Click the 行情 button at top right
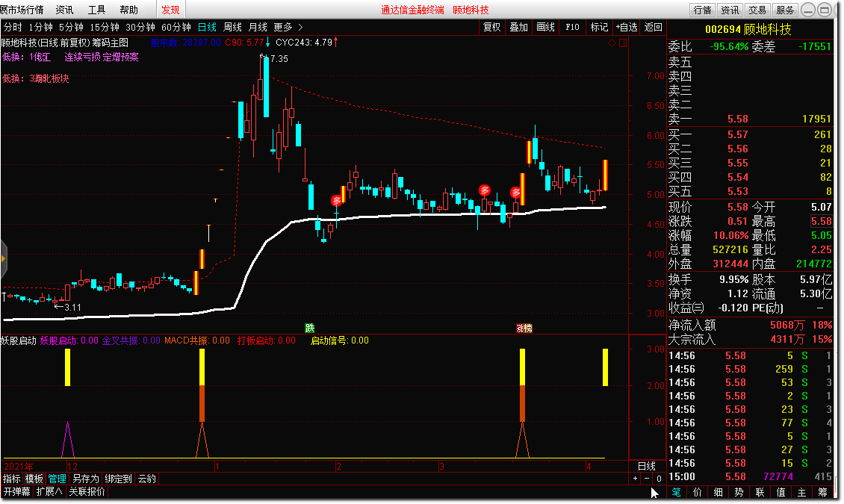 click(x=702, y=10)
